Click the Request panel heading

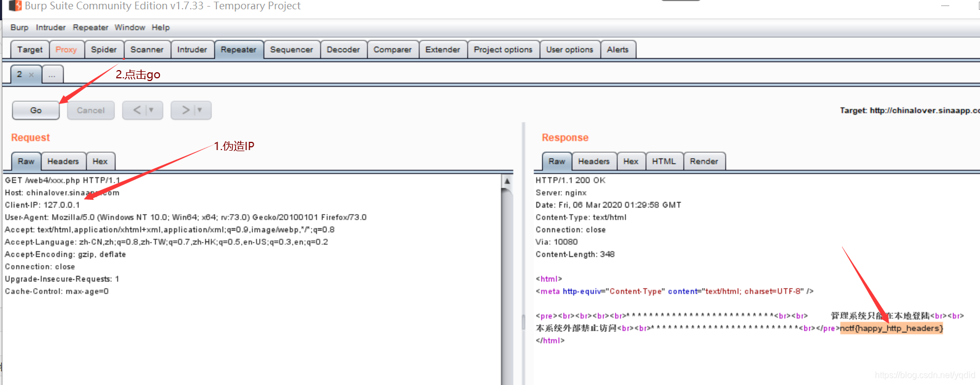(30, 137)
